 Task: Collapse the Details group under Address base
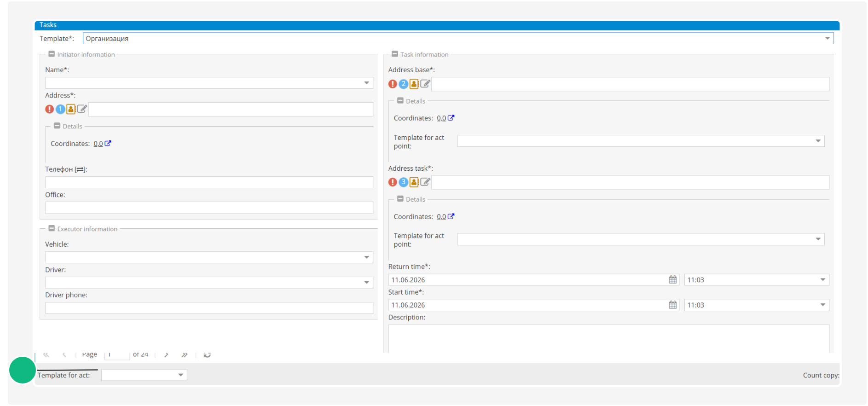click(x=400, y=100)
